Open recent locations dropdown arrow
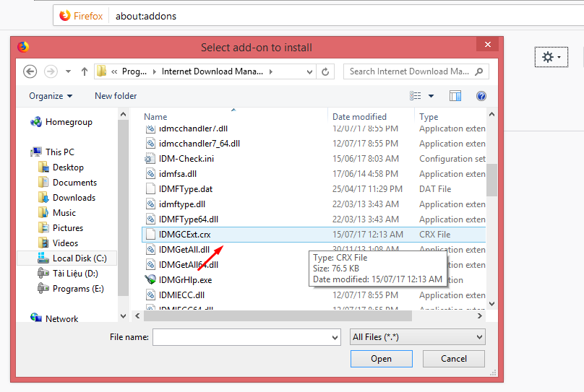The height and width of the screenshot is (392, 584). (x=68, y=71)
